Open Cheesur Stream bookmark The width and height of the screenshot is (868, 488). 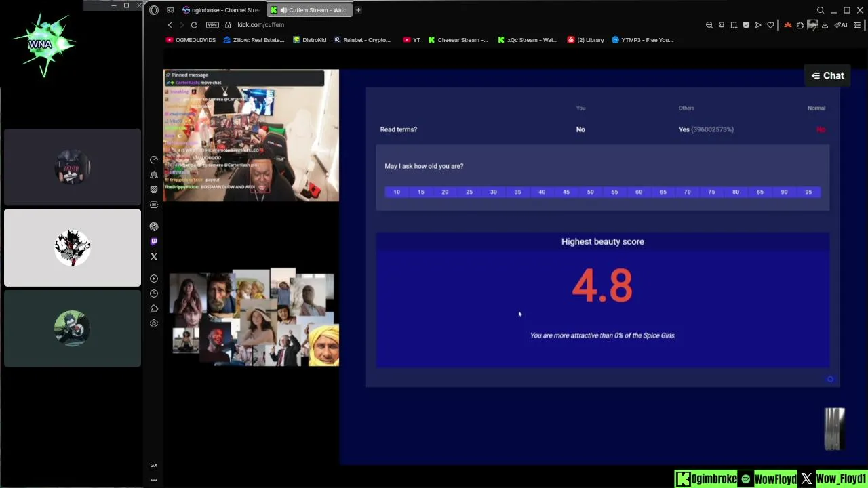[458, 40]
